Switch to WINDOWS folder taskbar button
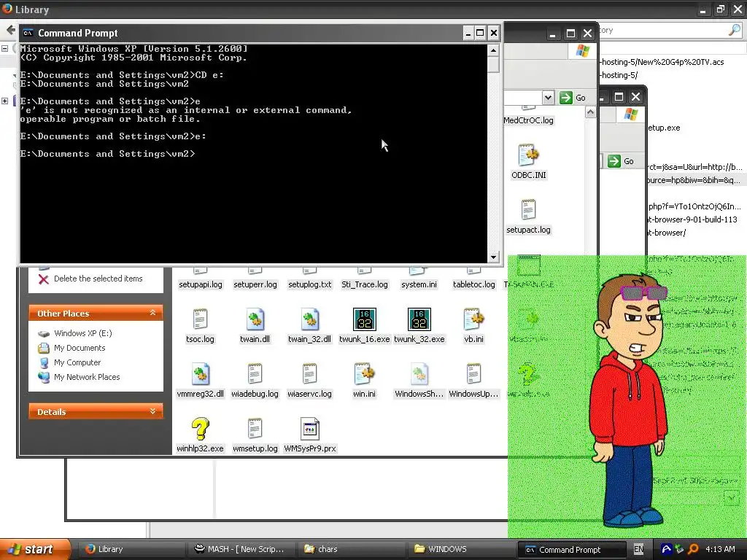This screenshot has width=747, height=560. point(461,549)
